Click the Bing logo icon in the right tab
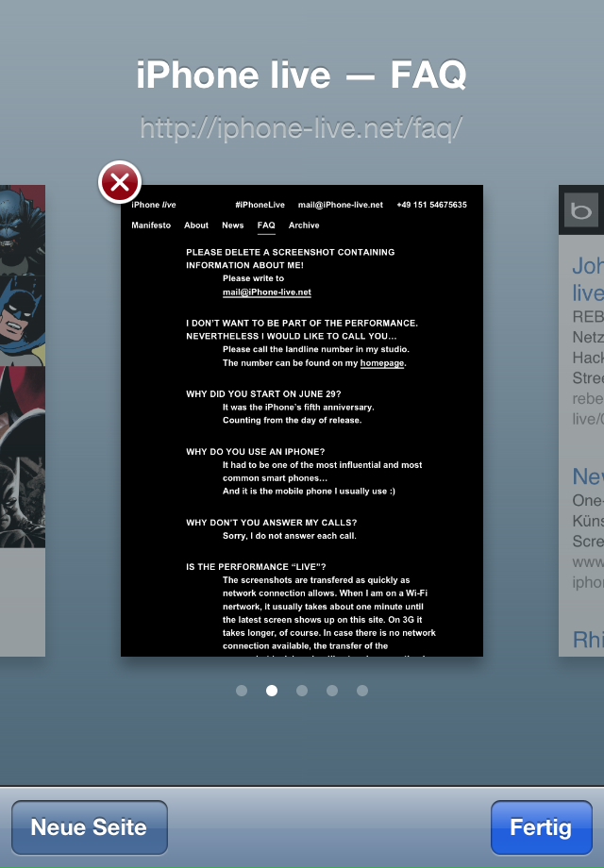The image size is (604, 868). pyautogui.click(x=581, y=210)
